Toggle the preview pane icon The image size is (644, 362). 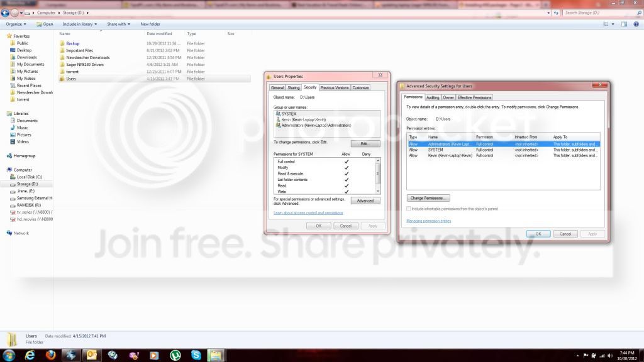tap(624, 25)
